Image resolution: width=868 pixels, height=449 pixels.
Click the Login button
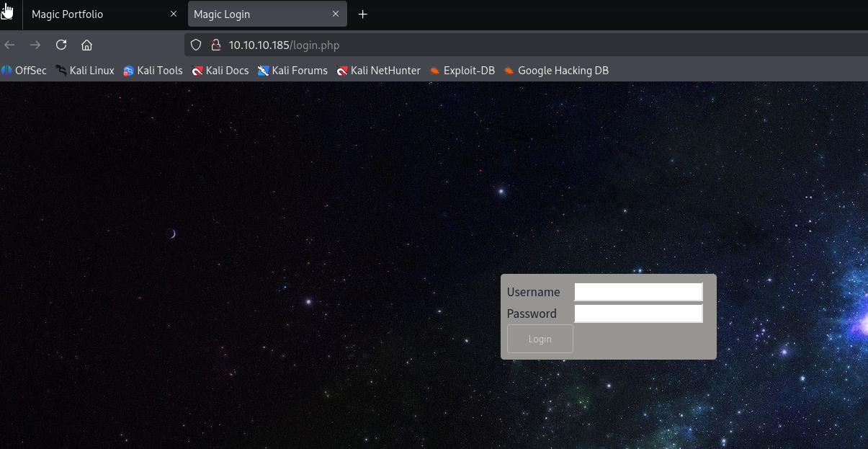[540, 339]
